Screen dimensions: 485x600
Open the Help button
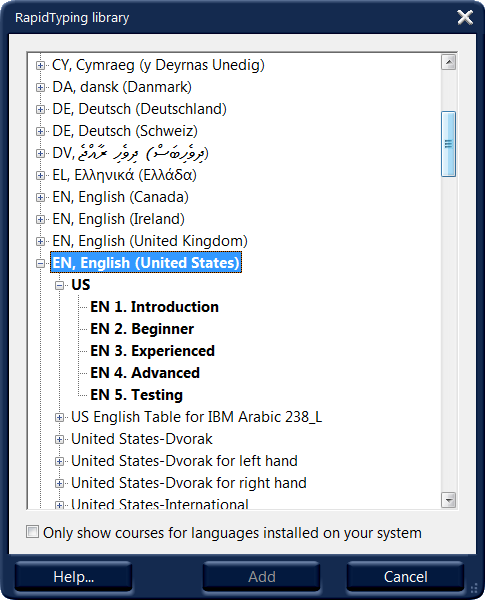(73, 576)
